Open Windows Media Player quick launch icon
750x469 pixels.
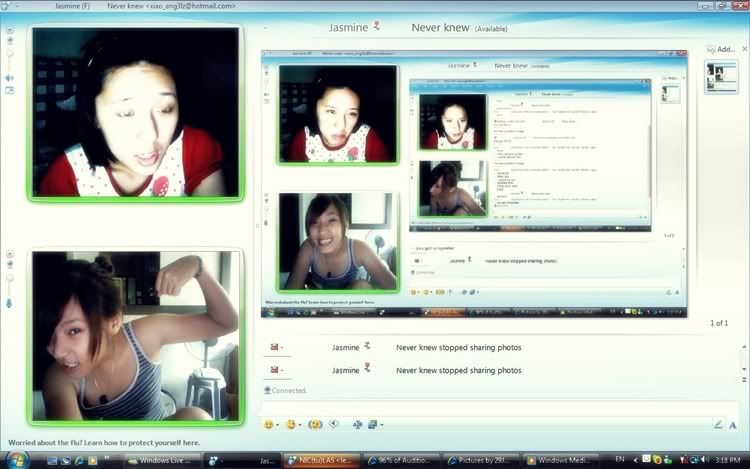[x=92, y=460]
